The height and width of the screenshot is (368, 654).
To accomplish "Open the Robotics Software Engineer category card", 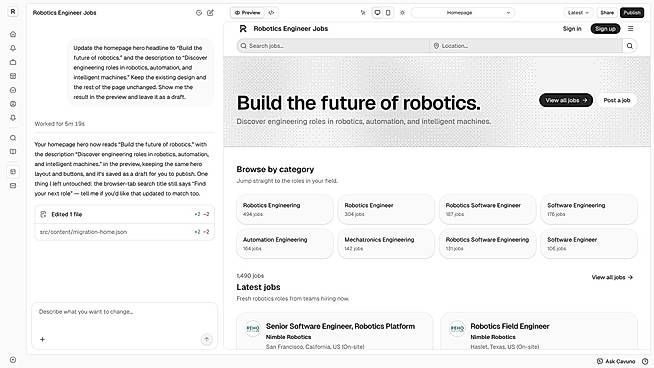I will [x=488, y=209].
